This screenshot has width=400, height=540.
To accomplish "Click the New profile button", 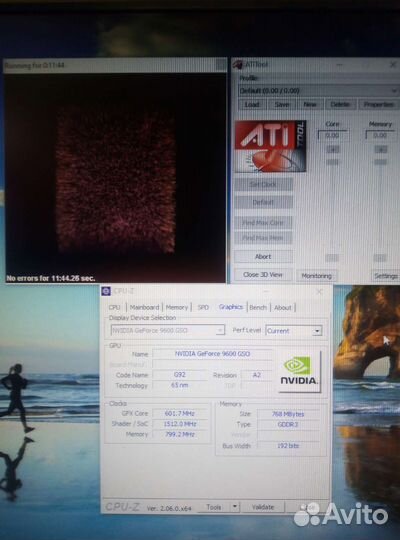I will click(x=310, y=104).
